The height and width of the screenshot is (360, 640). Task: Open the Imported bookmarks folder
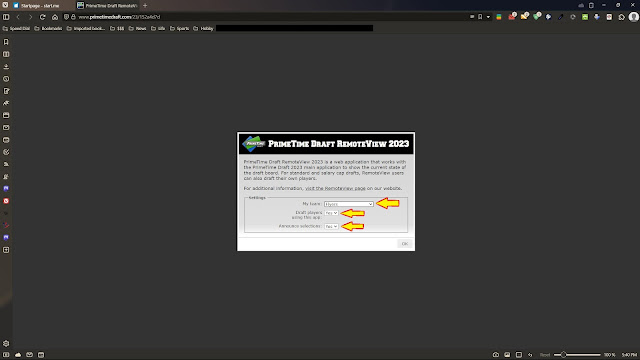[86, 29]
